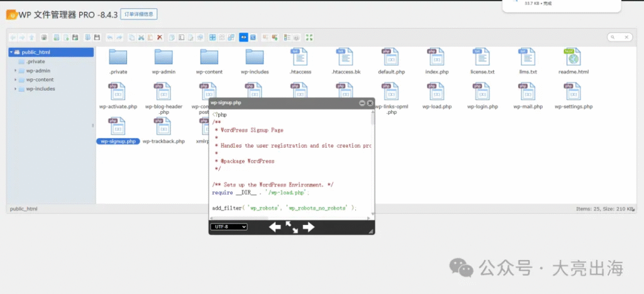Click the Create archive toolbar icon
The image size is (644, 294).
click(x=275, y=37)
